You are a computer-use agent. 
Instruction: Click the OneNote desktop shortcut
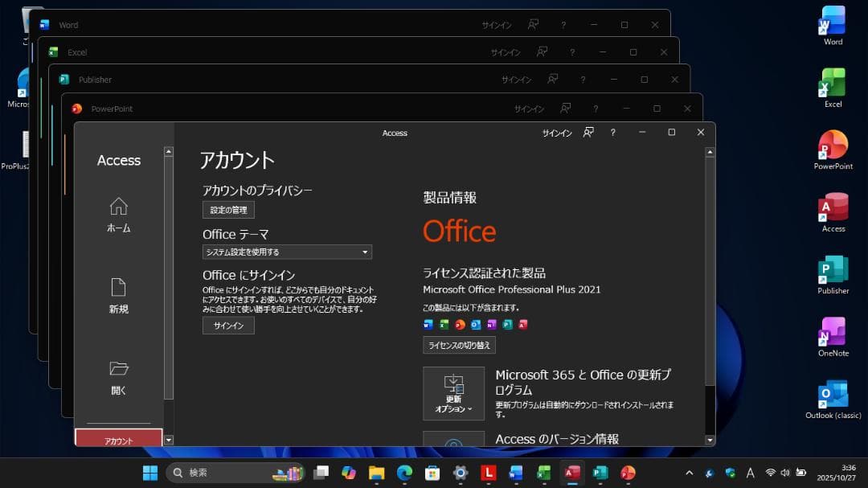click(x=833, y=337)
